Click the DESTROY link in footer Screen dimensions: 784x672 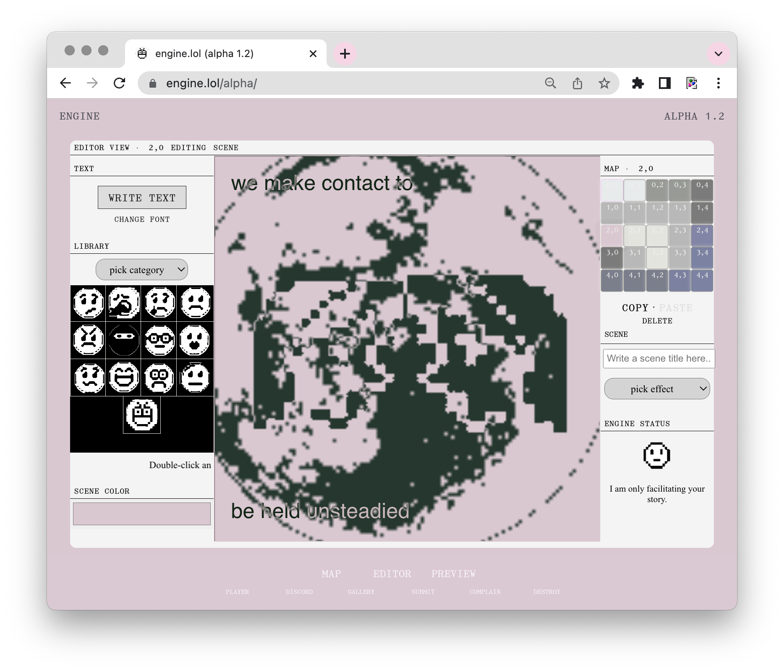(x=547, y=591)
